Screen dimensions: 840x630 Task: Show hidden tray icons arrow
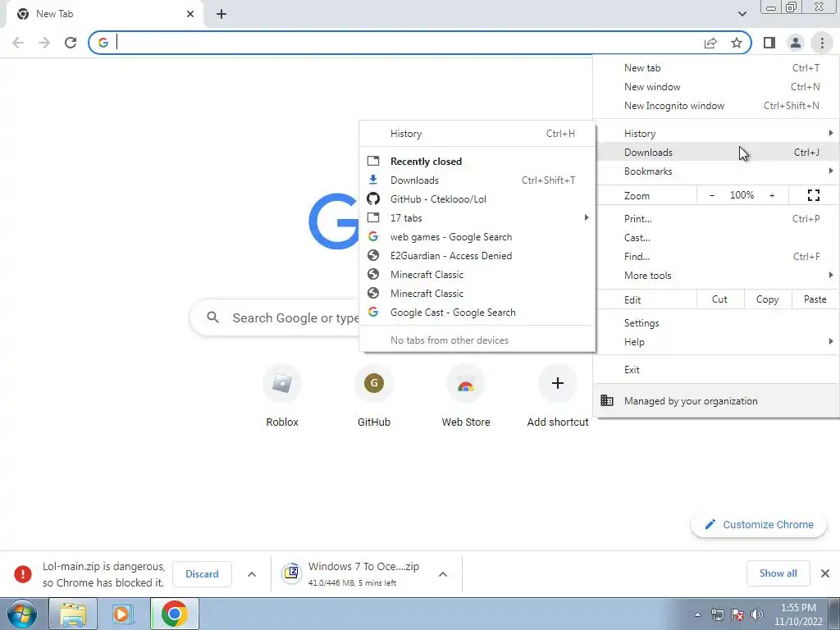[x=697, y=614]
